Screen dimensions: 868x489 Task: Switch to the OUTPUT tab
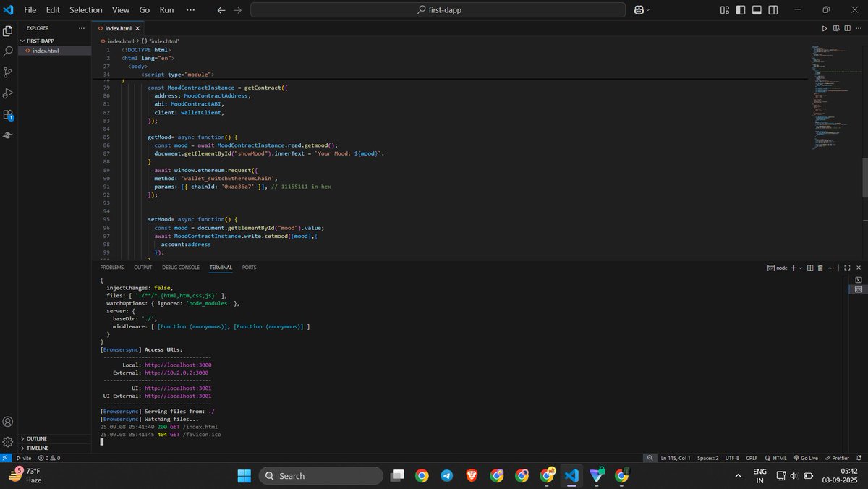click(143, 268)
